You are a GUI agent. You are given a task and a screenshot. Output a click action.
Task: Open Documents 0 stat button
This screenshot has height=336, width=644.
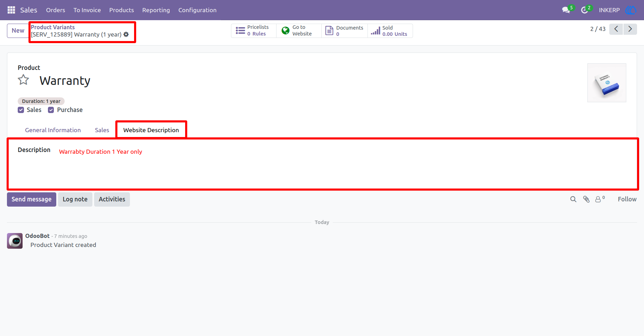(345, 31)
